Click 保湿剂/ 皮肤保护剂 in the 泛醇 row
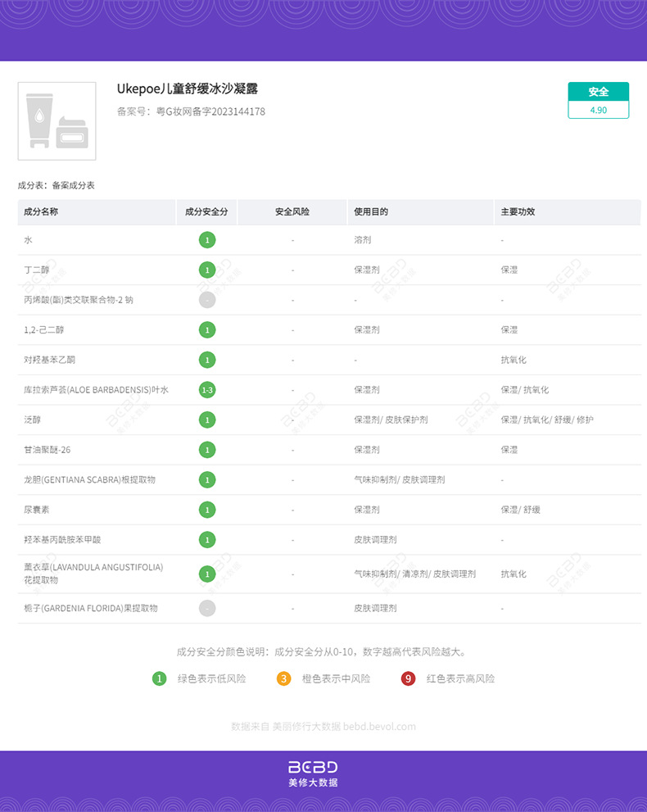The height and width of the screenshot is (812, 647). click(x=391, y=420)
